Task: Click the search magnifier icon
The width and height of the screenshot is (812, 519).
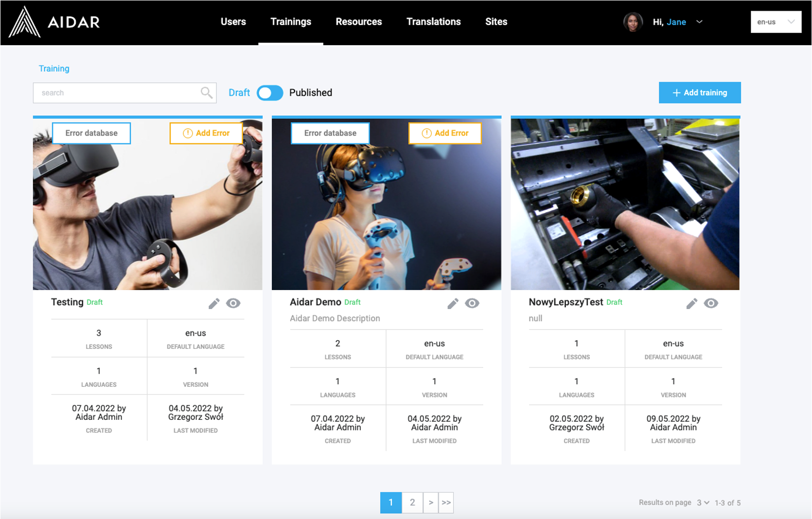Action: coord(207,92)
